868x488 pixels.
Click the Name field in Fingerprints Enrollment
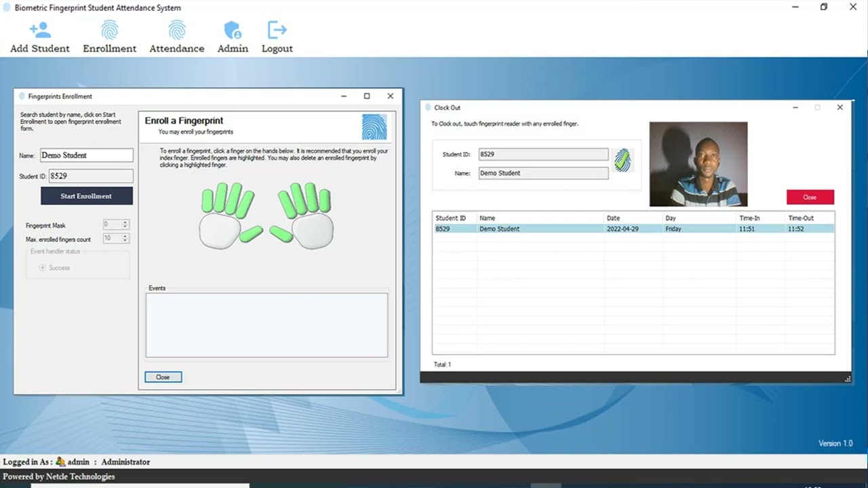pos(87,155)
